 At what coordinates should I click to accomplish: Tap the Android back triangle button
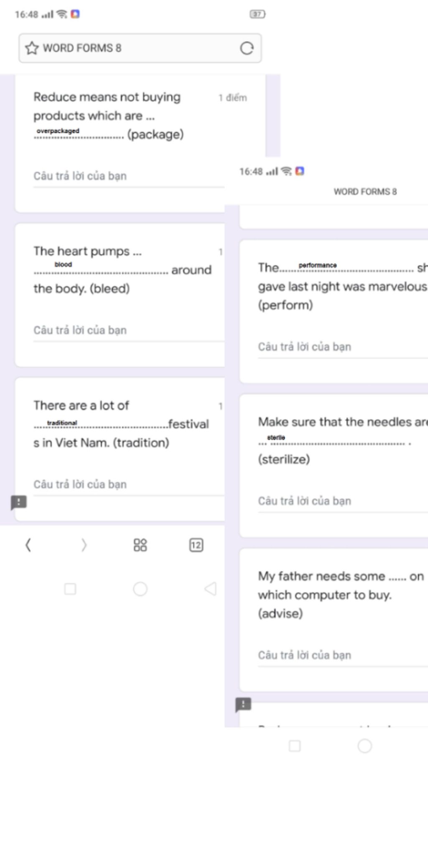[x=210, y=589]
